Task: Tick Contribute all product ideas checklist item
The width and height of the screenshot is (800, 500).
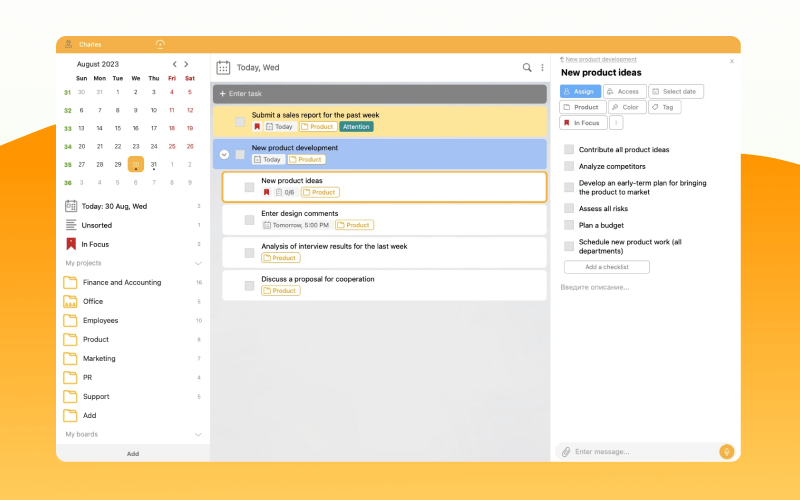Action: pos(569,149)
